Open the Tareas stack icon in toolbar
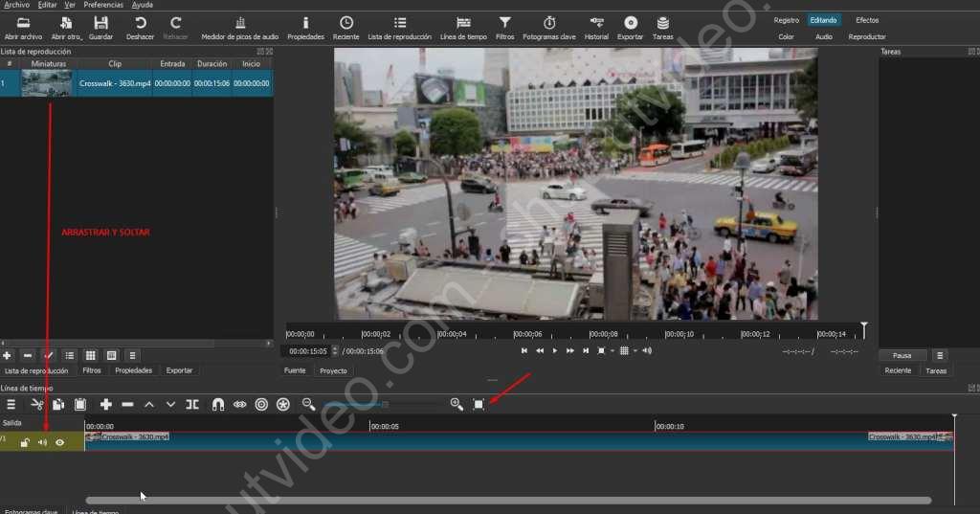Screen dimensions: 980x514 point(662,28)
